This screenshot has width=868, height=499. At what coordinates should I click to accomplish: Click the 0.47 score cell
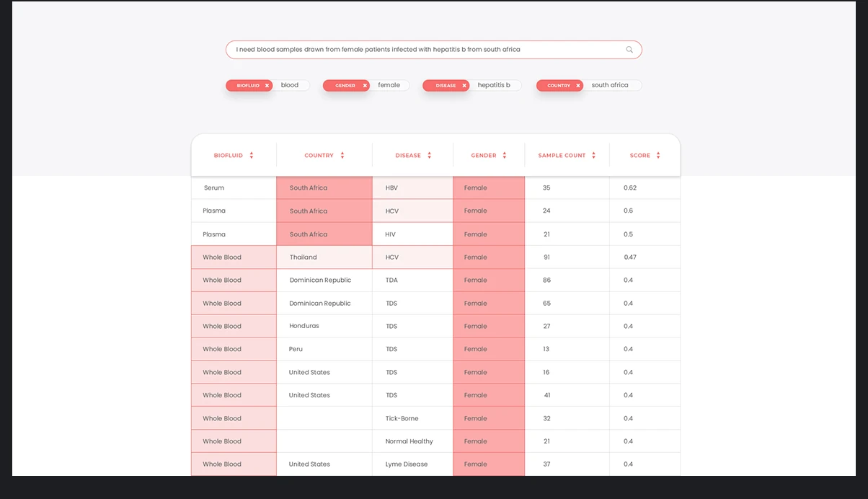point(645,257)
